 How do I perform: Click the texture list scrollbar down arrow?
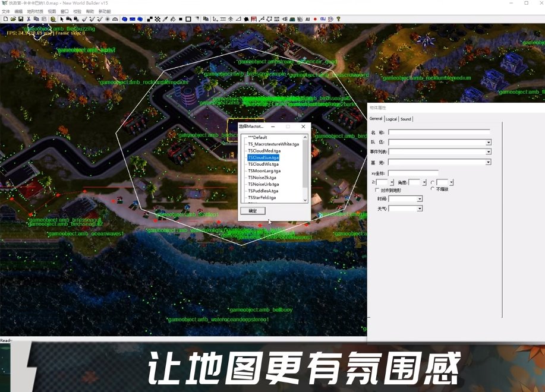pyautogui.click(x=305, y=200)
